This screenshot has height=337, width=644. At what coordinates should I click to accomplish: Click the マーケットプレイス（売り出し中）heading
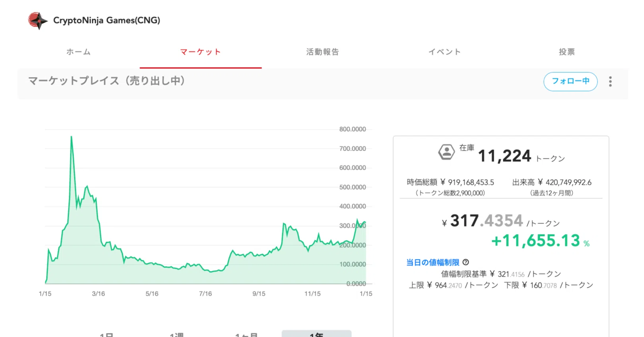(x=107, y=81)
